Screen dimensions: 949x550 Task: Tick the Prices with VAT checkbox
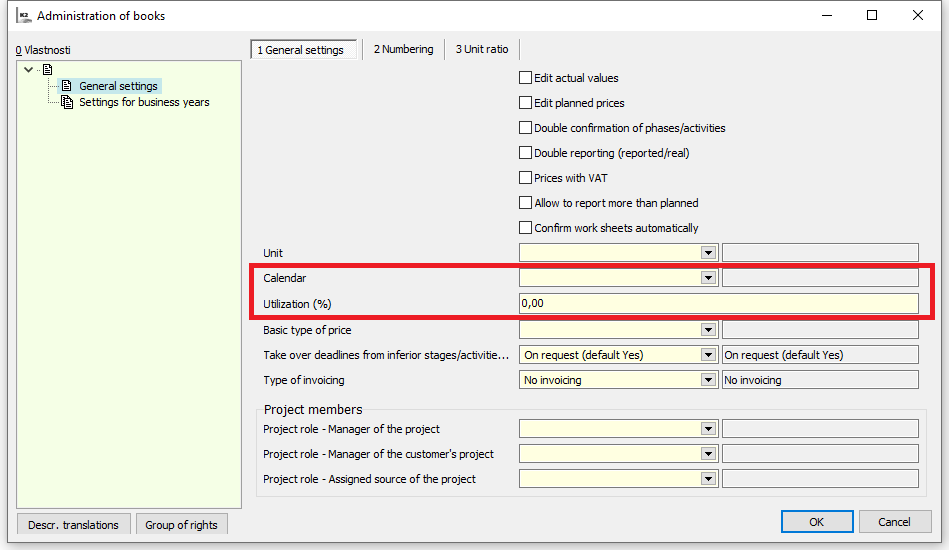[525, 178]
